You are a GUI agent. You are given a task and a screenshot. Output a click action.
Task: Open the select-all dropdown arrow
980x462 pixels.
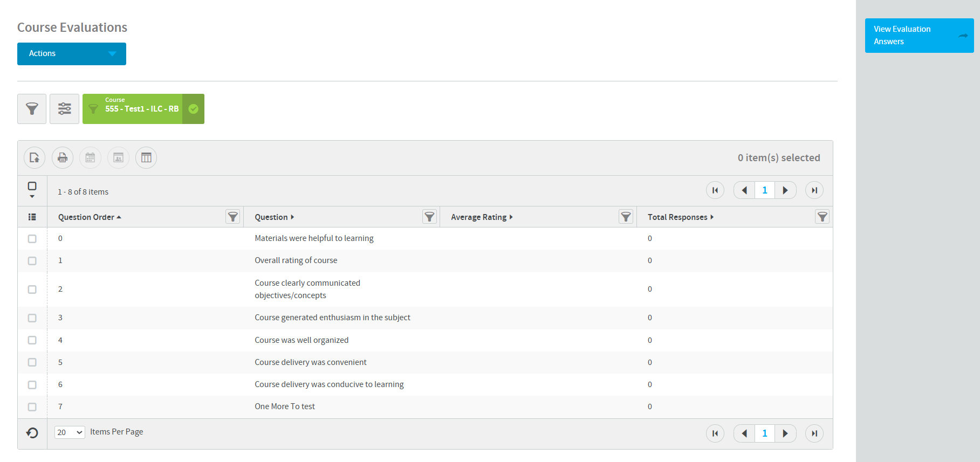[32, 197]
